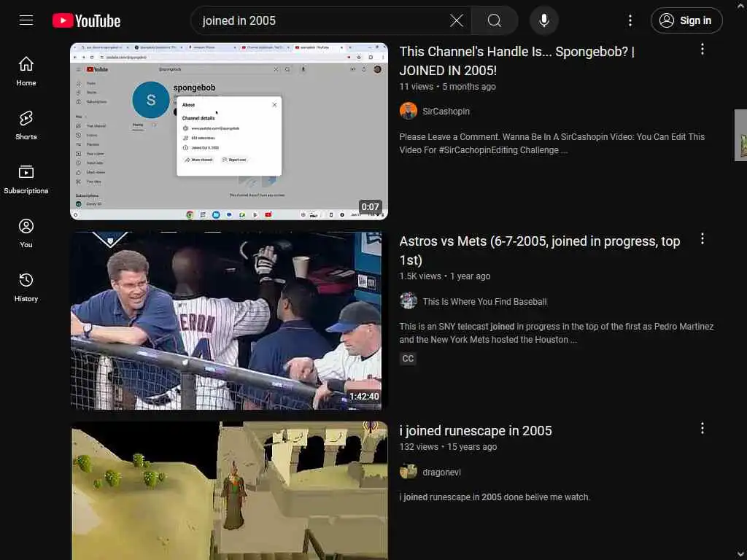The width and height of the screenshot is (747, 560).
Task: Open the top-bar settings three-dot menu
Action: pyautogui.click(x=630, y=20)
